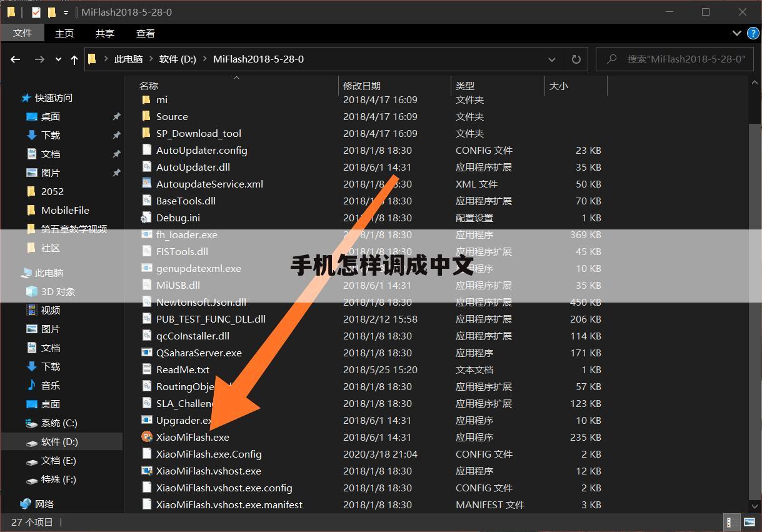Open 3D 对象 in sidebar
Image resolution: width=762 pixels, height=532 pixels.
pos(58,291)
